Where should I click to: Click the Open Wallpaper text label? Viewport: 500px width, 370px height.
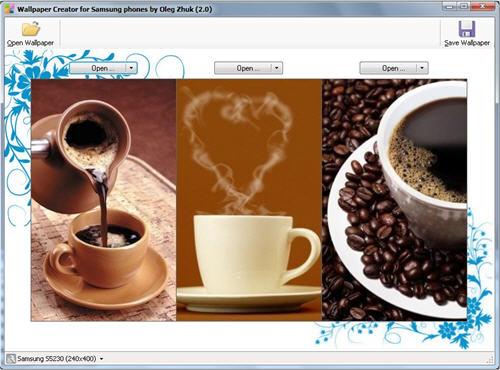point(30,43)
